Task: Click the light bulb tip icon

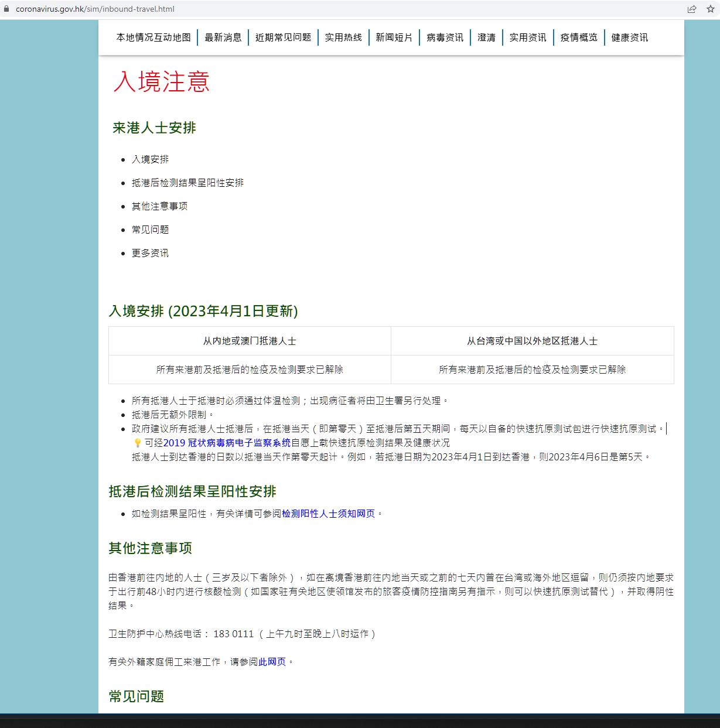Action: click(138, 443)
